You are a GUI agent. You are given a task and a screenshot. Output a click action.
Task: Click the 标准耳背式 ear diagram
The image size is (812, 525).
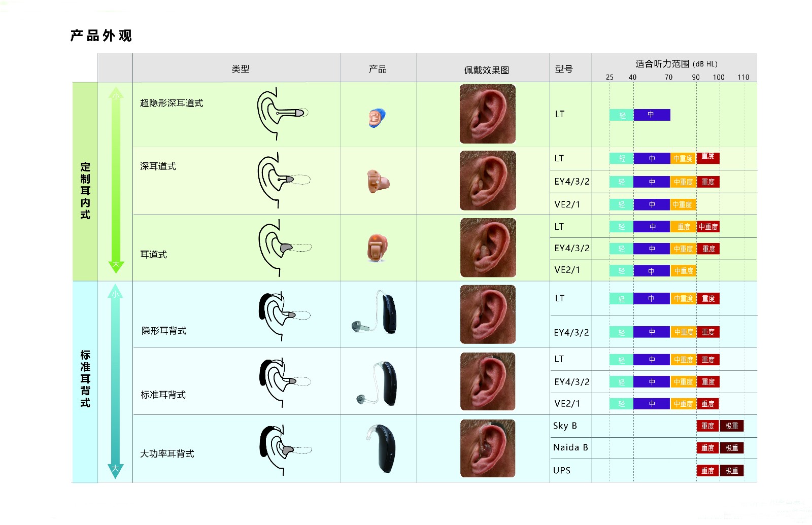(284, 381)
